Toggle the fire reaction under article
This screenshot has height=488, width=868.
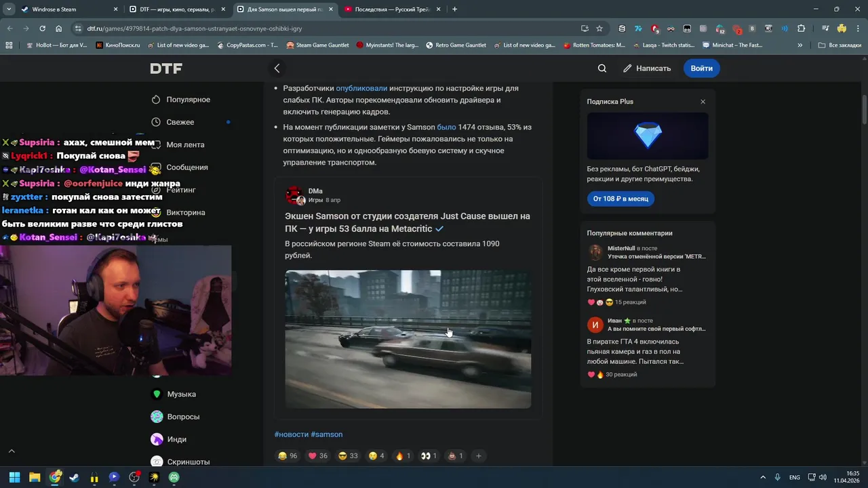[x=403, y=456]
